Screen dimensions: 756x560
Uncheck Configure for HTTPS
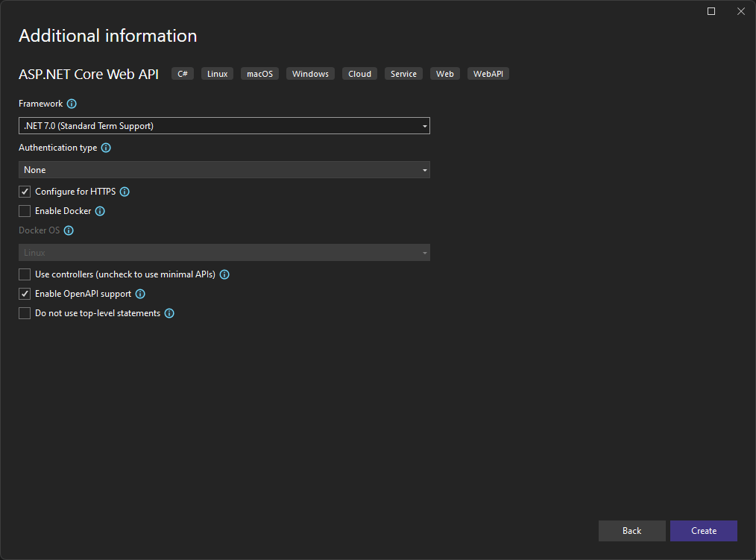(x=24, y=192)
